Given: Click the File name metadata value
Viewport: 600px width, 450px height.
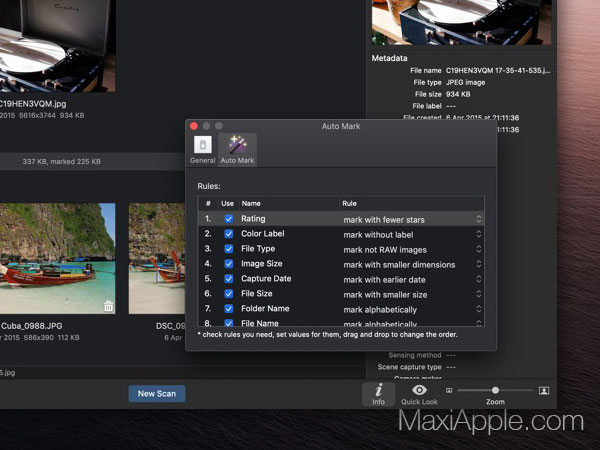Looking at the screenshot, I should tap(498, 70).
